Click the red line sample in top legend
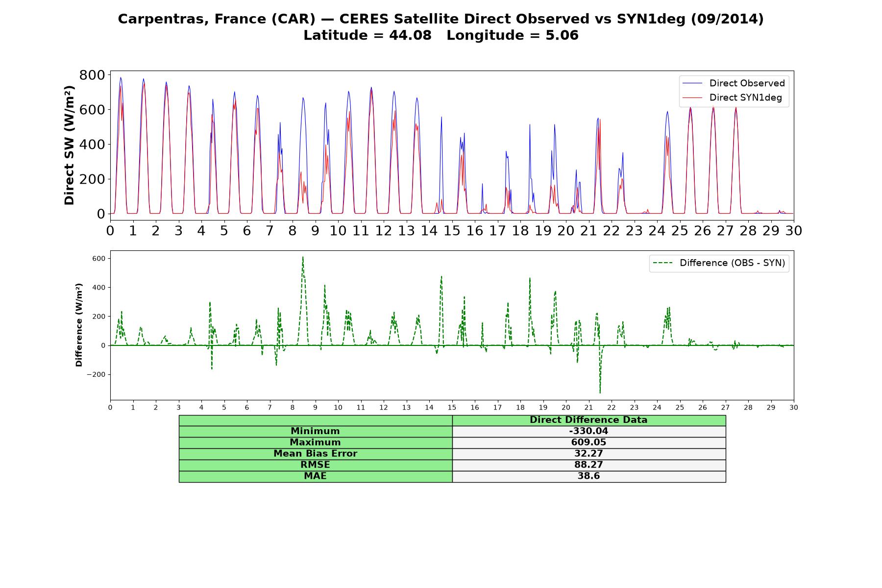882x588 pixels. 692,98
